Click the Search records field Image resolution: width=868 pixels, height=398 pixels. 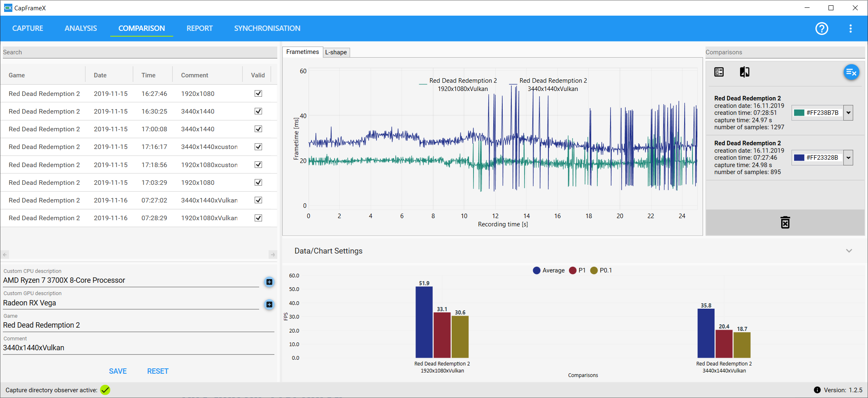click(x=139, y=52)
